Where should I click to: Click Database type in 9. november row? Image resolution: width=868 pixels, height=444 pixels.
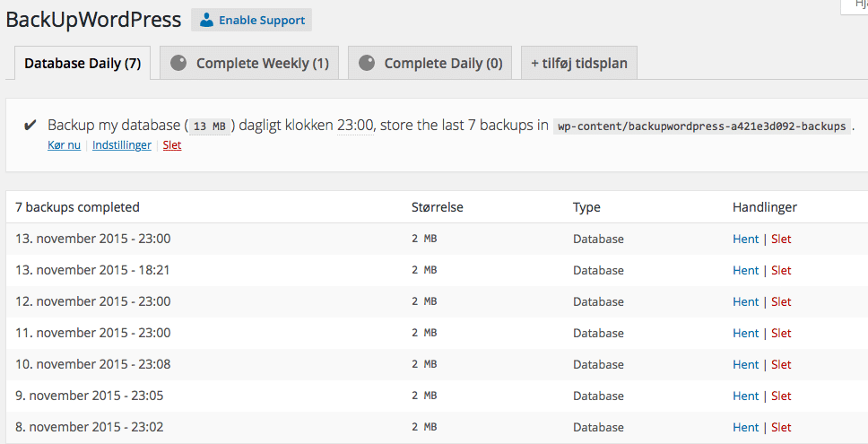598,396
